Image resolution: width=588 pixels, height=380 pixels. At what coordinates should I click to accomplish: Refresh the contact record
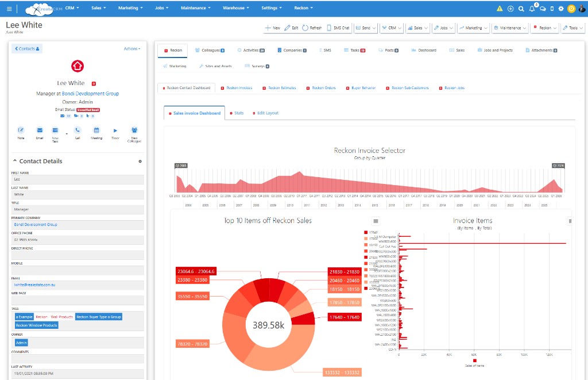tap(312, 28)
